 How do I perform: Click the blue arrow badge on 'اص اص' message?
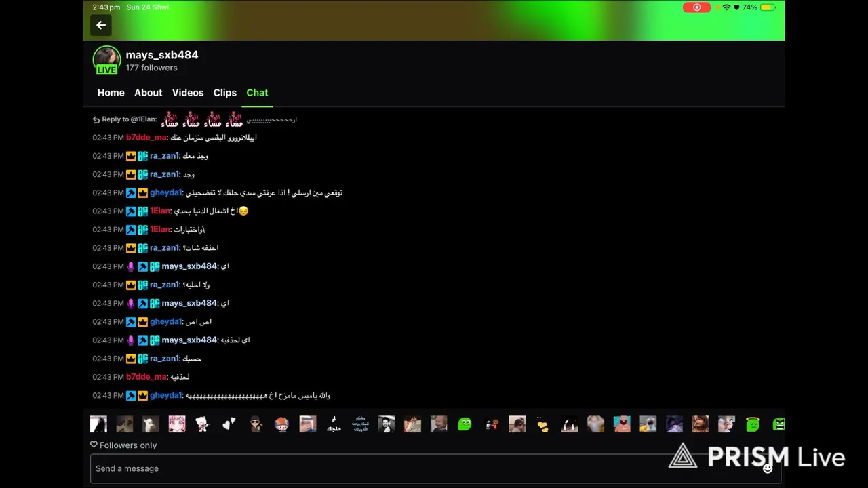coord(131,322)
